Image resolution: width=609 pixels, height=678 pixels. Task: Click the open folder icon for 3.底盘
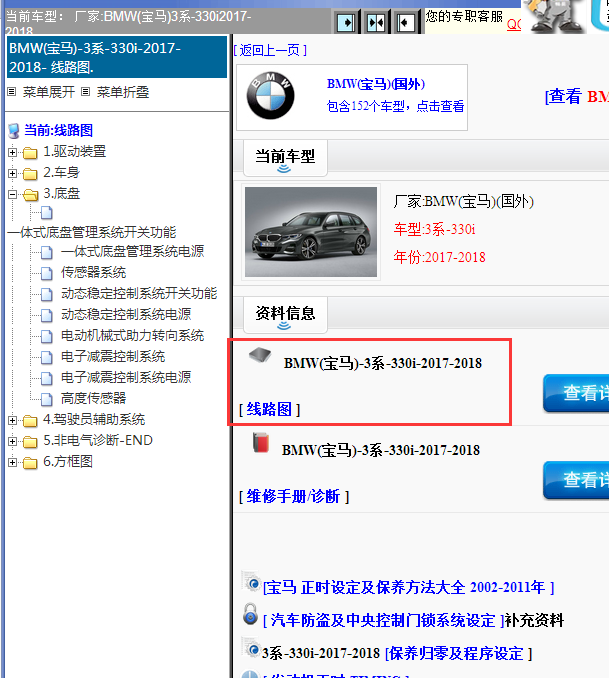30,195
